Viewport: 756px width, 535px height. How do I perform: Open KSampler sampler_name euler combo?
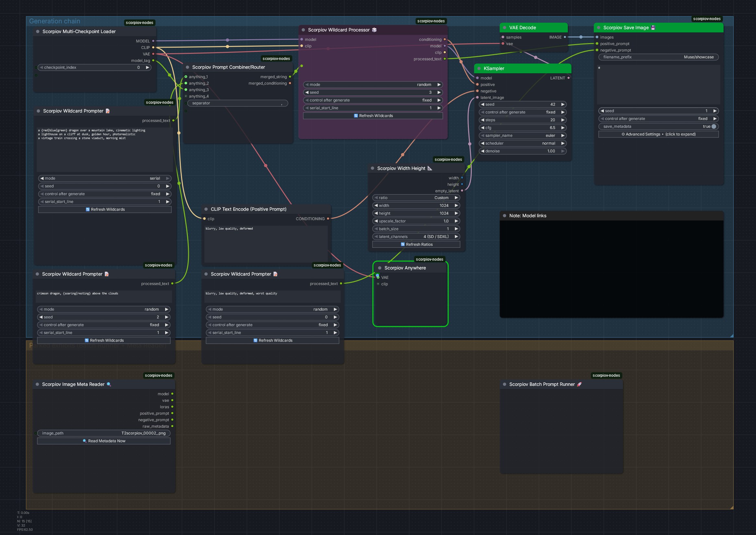click(x=522, y=136)
